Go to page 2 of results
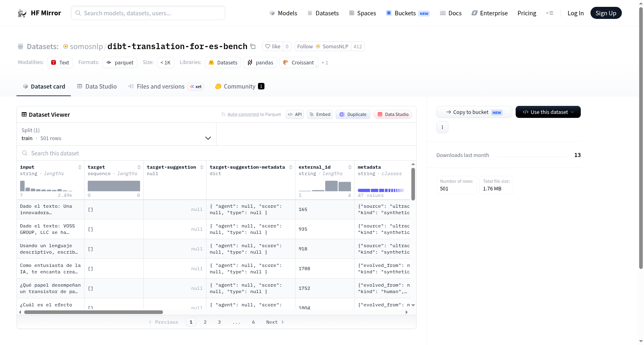 [x=205, y=322]
